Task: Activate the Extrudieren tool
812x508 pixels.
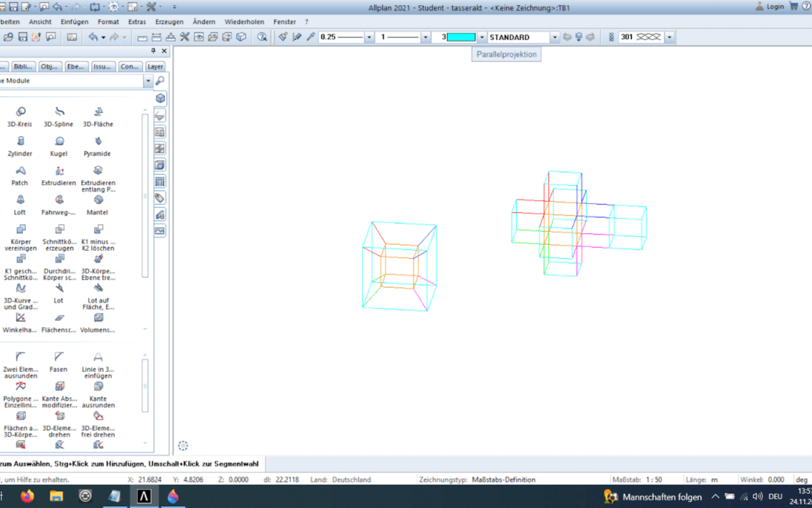Action: pos(59,175)
